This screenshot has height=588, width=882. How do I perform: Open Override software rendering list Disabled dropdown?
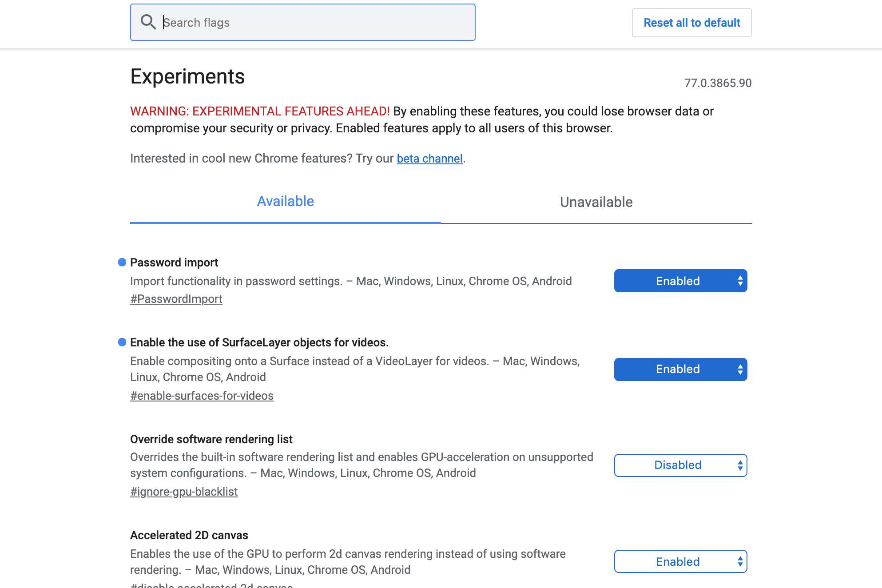(680, 465)
